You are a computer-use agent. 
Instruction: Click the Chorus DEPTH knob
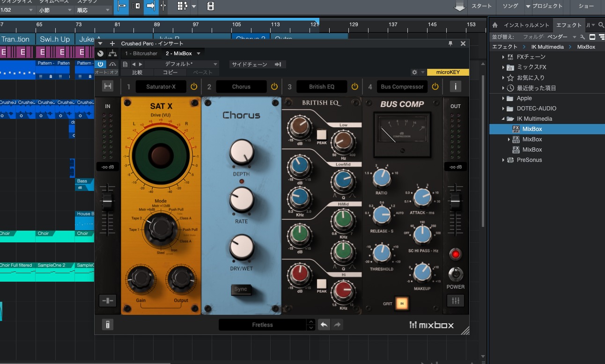[x=242, y=152]
